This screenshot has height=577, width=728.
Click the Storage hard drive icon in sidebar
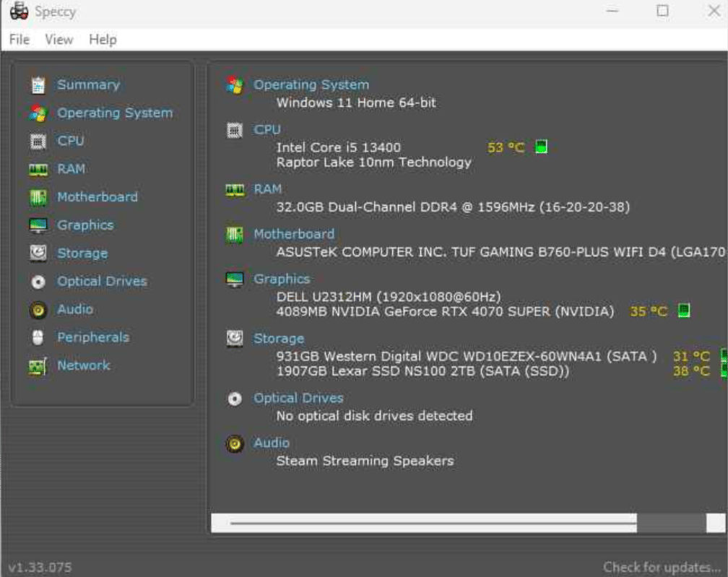coord(38,253)
